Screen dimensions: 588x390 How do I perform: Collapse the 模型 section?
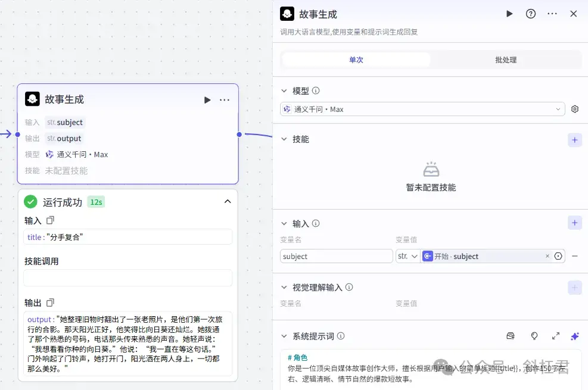tap(284, 91)
